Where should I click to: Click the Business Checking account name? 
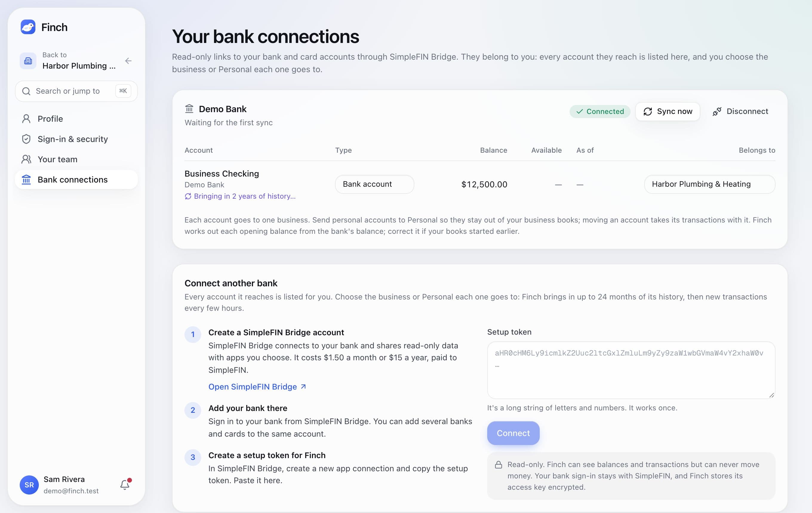pos(222,174)
